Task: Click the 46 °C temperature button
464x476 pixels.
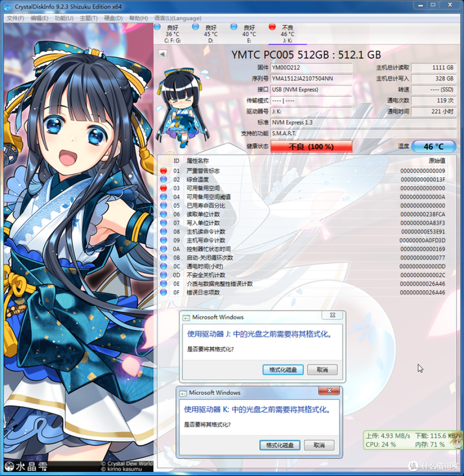Action: 433,146
